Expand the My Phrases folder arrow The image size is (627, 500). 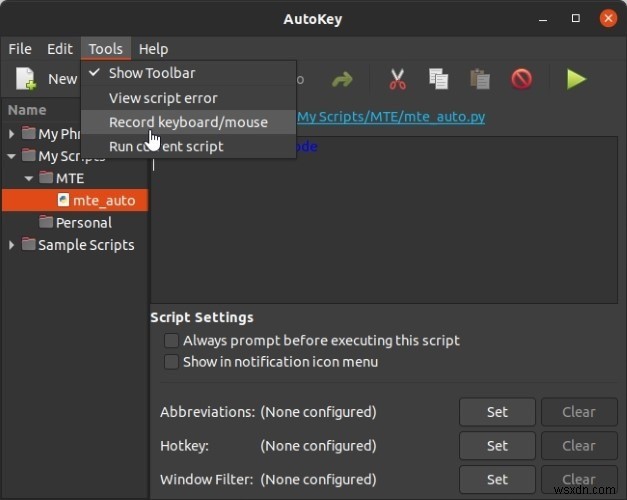(x=12, y=133)
